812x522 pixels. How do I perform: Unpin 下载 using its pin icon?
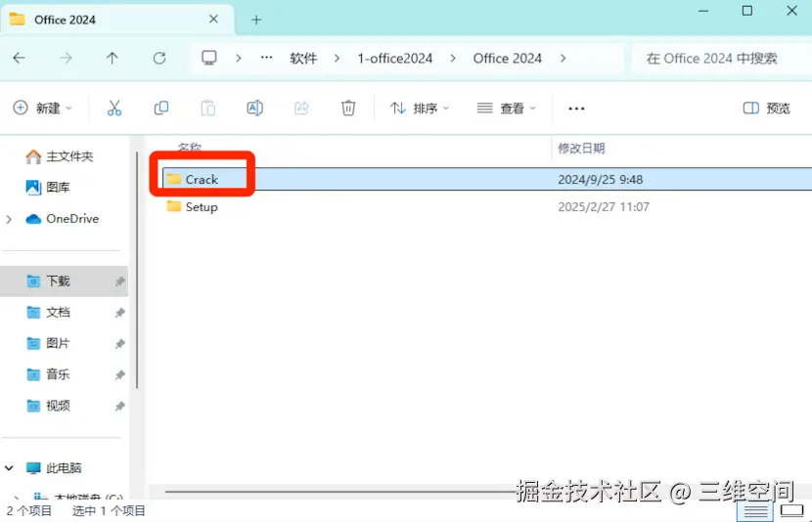point(119,282)
